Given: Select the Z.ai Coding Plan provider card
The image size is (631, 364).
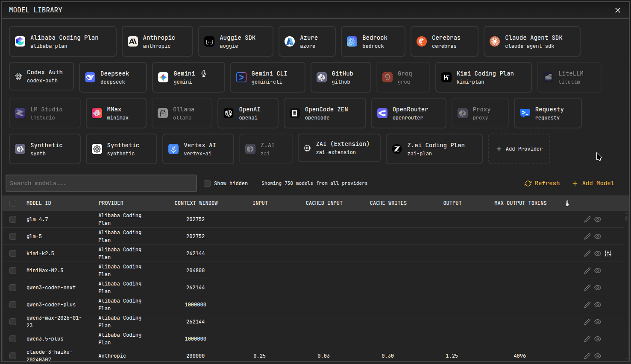Looking at the screenshot, I should click(434, 149).
